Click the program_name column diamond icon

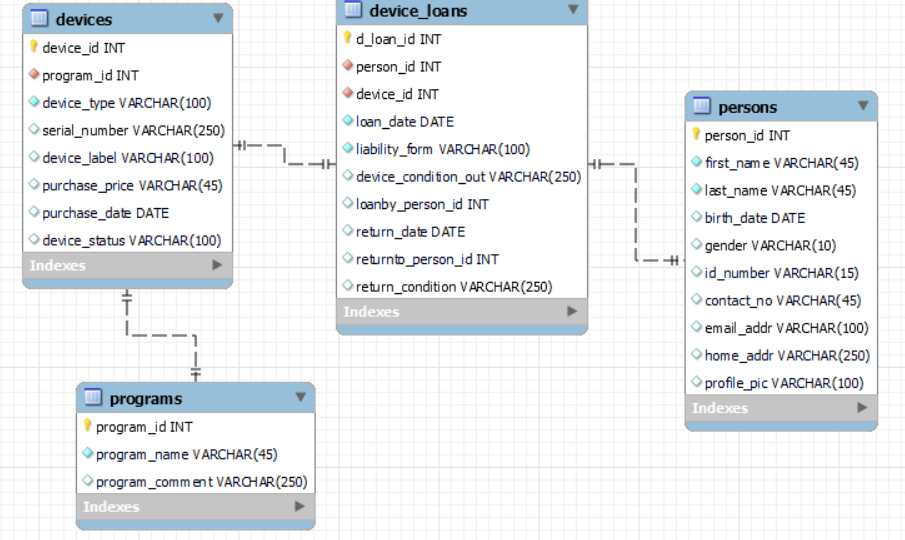click(x=88, y=453)
